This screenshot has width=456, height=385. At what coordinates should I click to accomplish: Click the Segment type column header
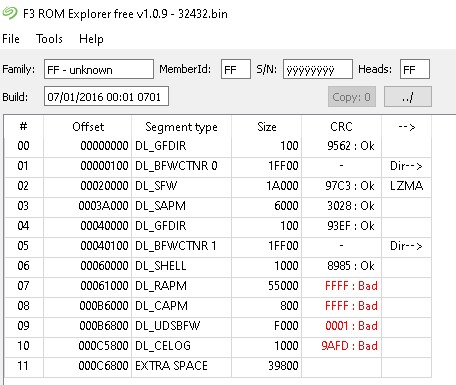(x=181, y=127)
